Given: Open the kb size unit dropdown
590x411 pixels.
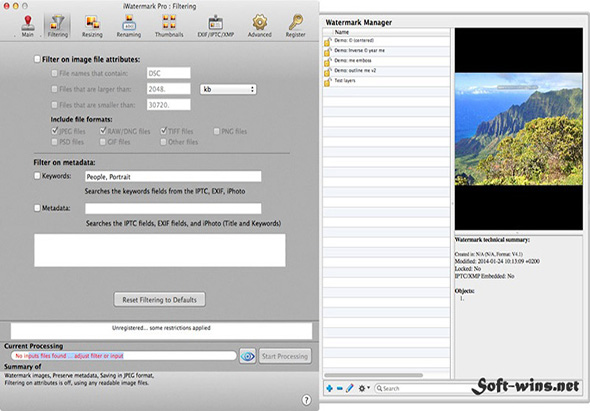Looking at the screenshot, I should (x=228, y=89).
